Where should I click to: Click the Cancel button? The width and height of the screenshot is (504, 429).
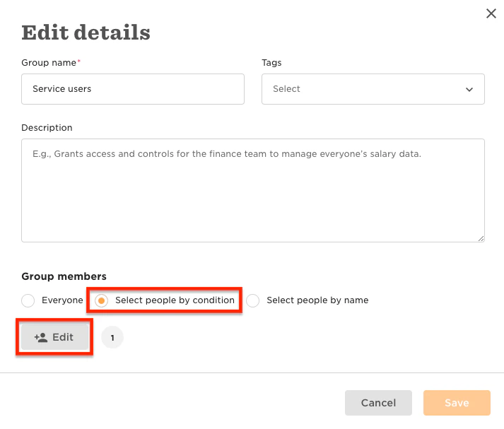pyautogui.click(x=378, y=403)
